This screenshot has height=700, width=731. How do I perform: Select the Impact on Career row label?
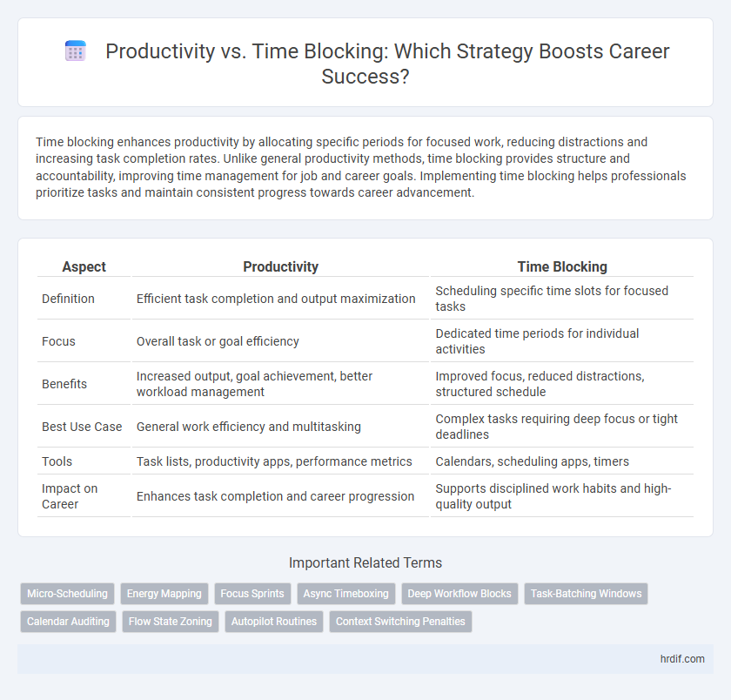click(x=70, y=496)
